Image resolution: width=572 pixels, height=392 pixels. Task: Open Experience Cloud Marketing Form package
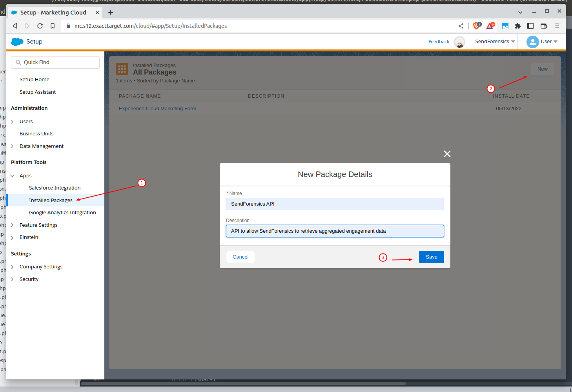coord(157,109)
